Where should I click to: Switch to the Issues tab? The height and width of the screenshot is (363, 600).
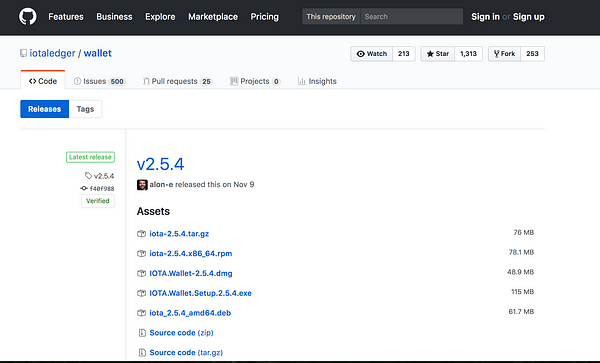[99, 81]
